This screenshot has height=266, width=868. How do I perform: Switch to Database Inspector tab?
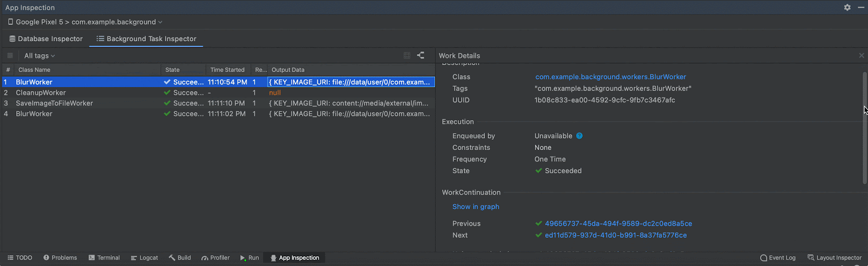(46, 38)
